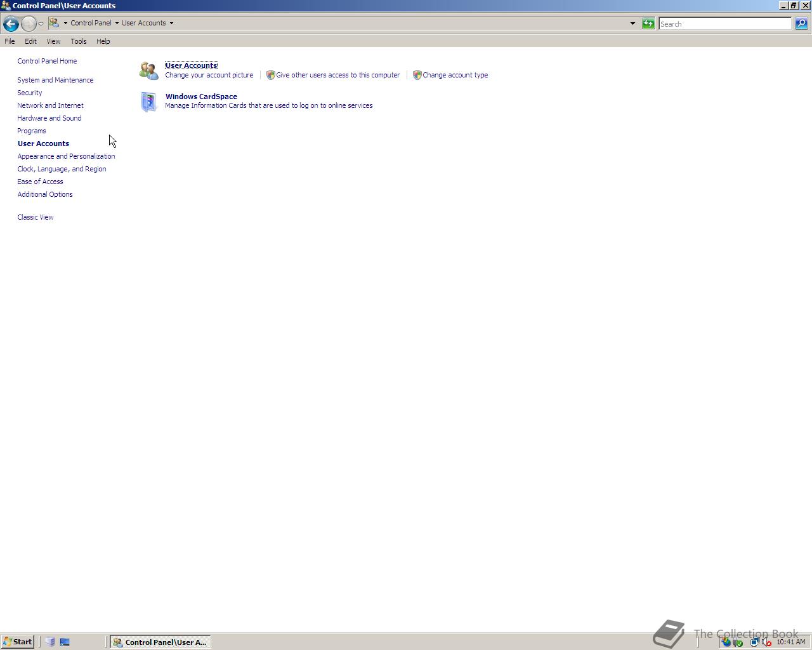Click the window title bar control icon
Screen dimensions: 812x650
point(6,5)
